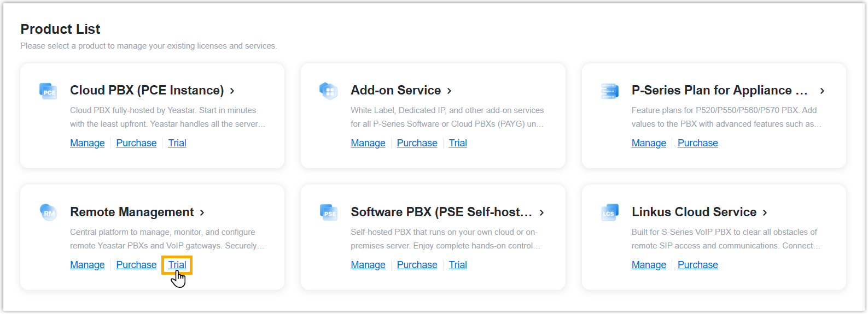Screen dimensions: 868x314
Task: Click the Cloud PBX PCE icon
Action: tap(48, 91)
